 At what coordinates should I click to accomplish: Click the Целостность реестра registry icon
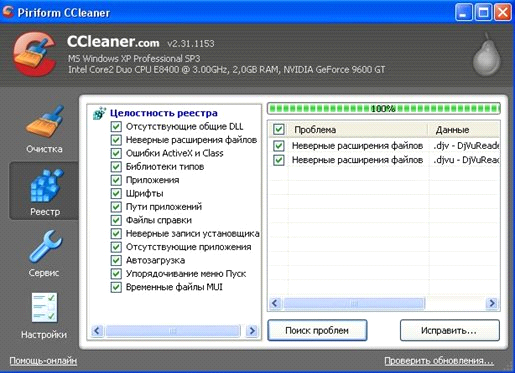point(99,113)
